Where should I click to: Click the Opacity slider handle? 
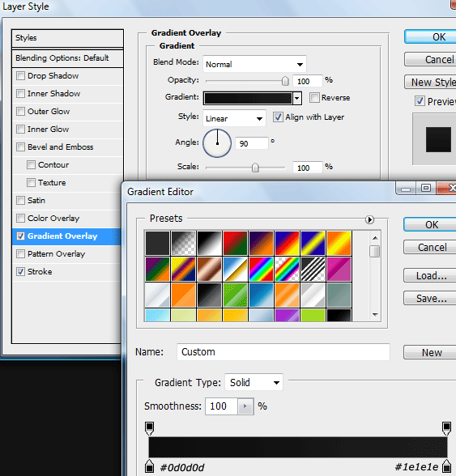[285, 81]
